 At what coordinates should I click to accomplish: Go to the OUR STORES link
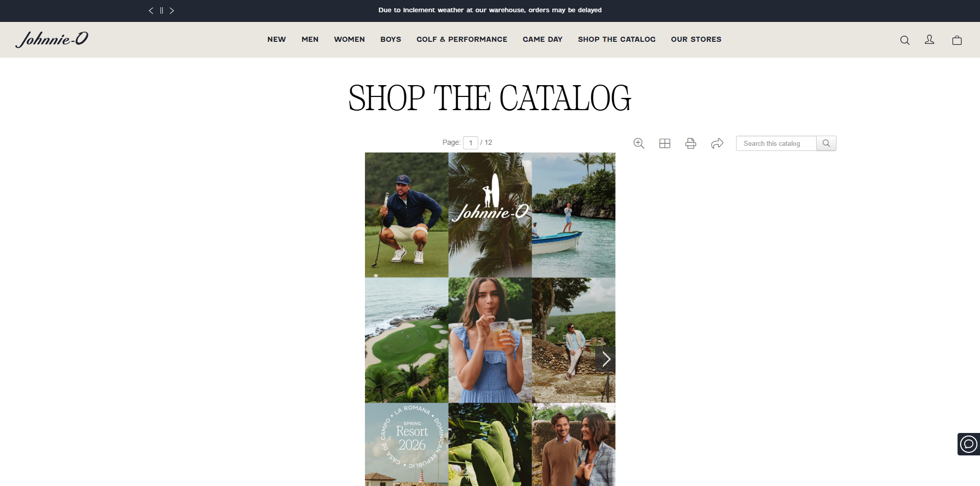point(696,39)
